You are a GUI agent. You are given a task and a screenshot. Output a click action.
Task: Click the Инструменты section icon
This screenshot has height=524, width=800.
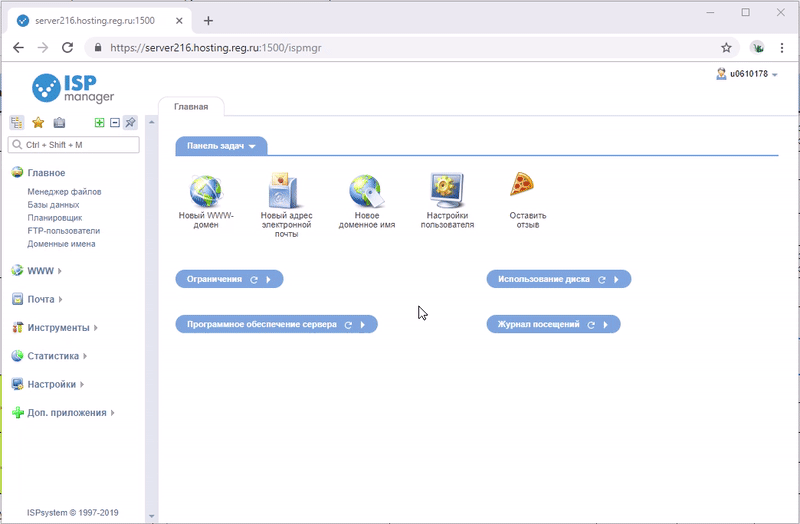click(x=17, y=327)
